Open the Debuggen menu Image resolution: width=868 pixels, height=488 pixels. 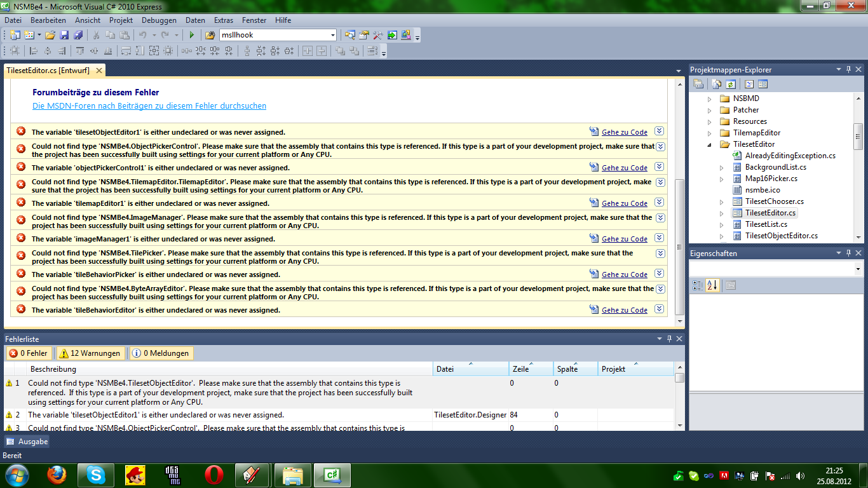(159, 20)
